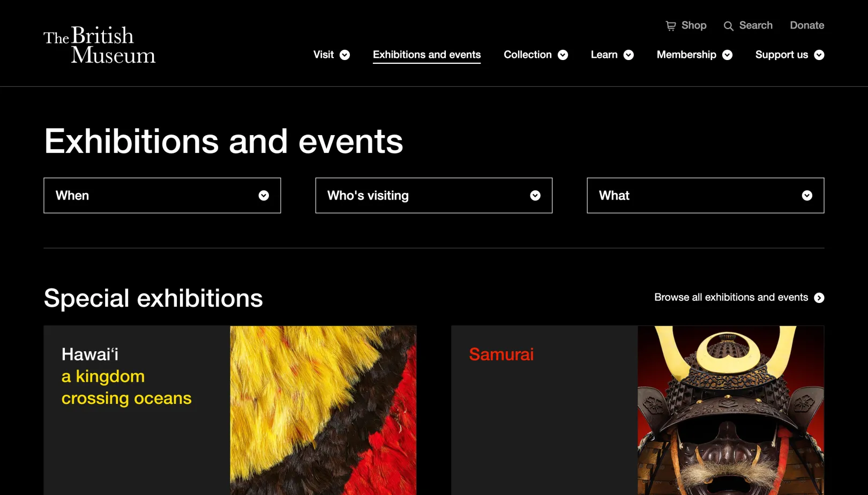868x495 pixels.
Task: Open the Visit menu
Action: [324, 55]
